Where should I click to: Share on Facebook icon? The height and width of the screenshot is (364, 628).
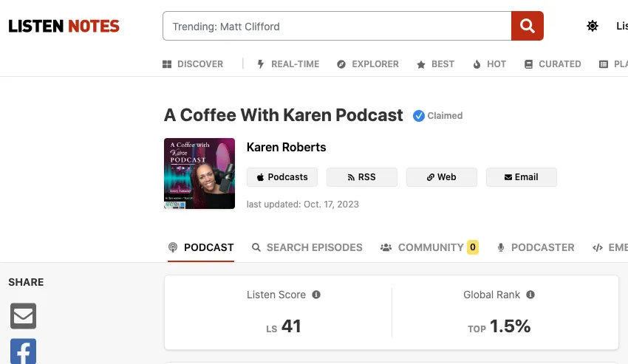click(23, 351)
